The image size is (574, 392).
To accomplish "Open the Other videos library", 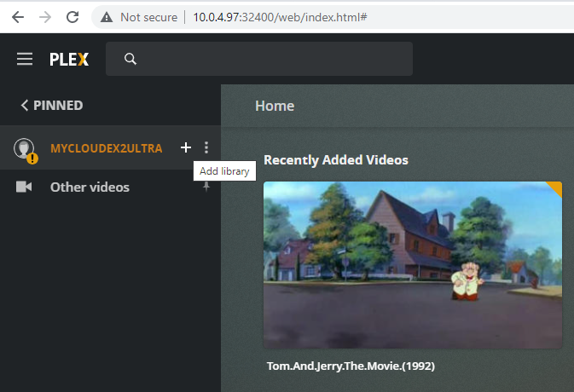I will 90,187.
